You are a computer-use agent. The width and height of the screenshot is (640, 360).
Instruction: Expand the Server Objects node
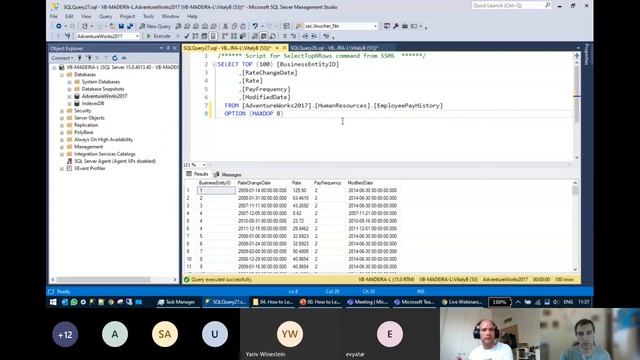(x=62, y=118)
